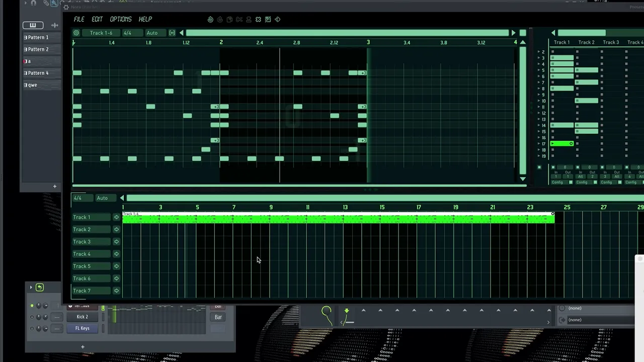Select the Track 4 label in arranger
The height and width of the screenshot is (362, 644).
click(x=91, y=254)
